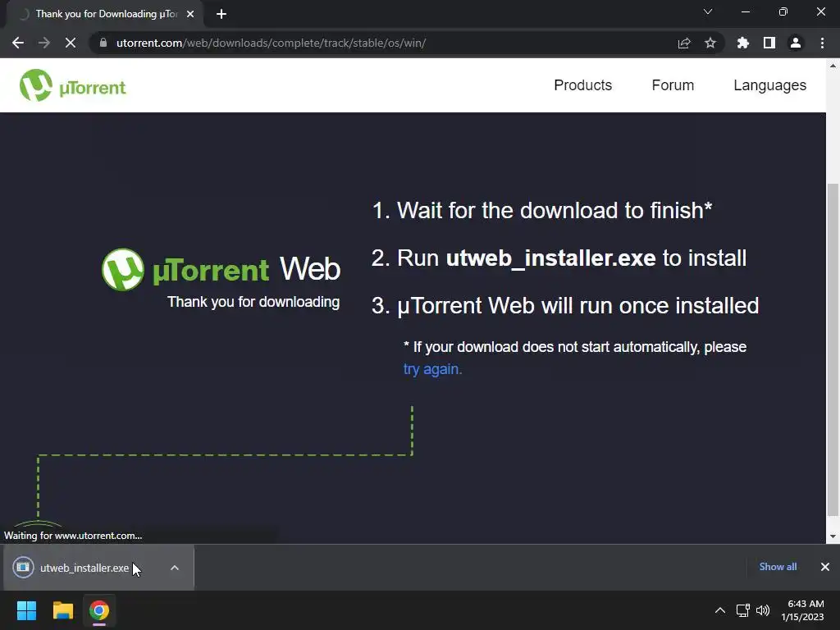Click Show all downloads
This screenshot has width=840, height=630.
tap(778, 567)
